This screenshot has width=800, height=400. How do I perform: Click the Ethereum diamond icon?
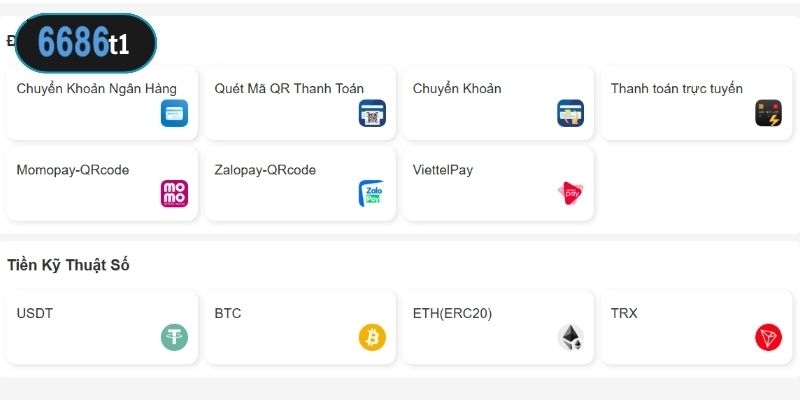pyautogui.click(x=570, y=337)
